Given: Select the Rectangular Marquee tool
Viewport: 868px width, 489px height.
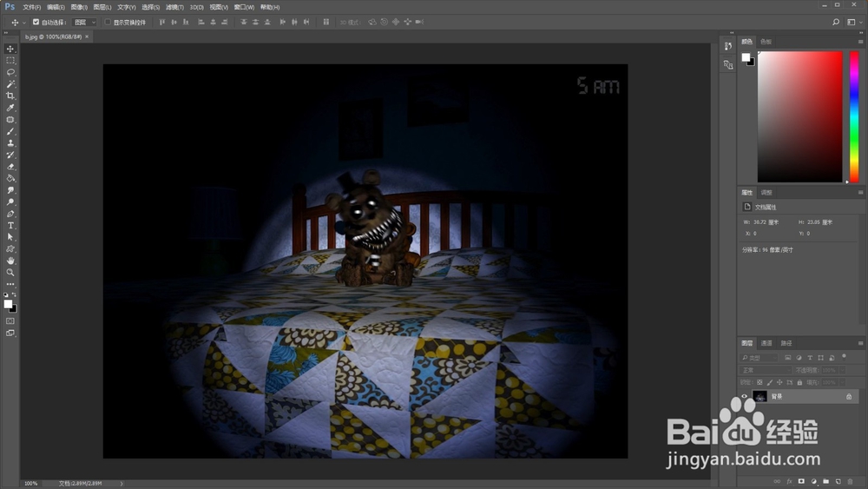Looking at the screenshot, I should click(10, 60).
